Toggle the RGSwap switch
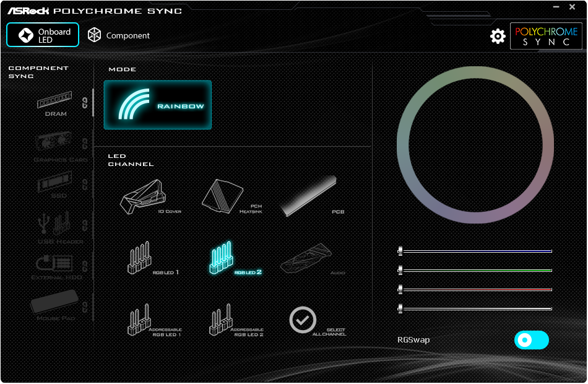588x384 pixels. [532, 340]
